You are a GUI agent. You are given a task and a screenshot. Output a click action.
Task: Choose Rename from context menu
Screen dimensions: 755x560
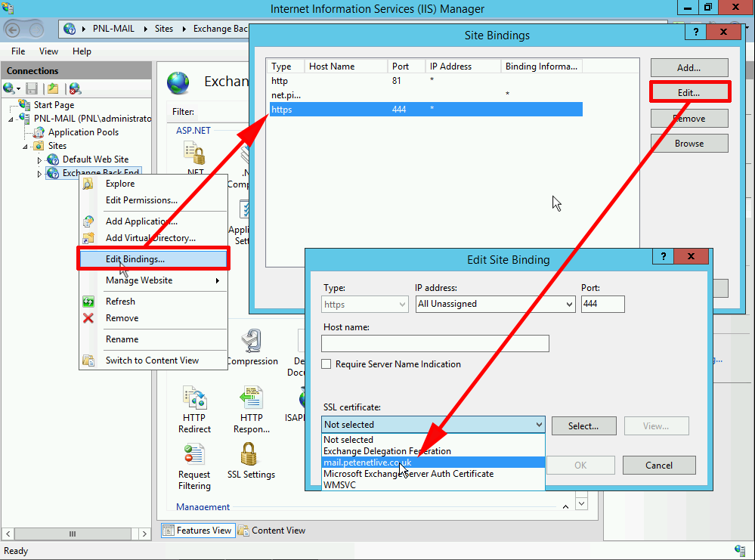(153, 339)
